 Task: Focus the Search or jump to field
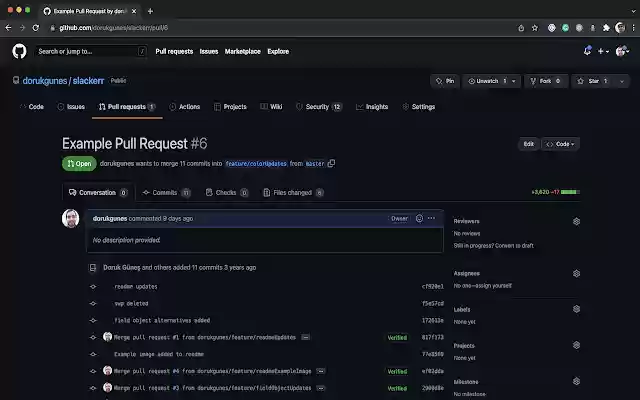(x=91, y=51)
